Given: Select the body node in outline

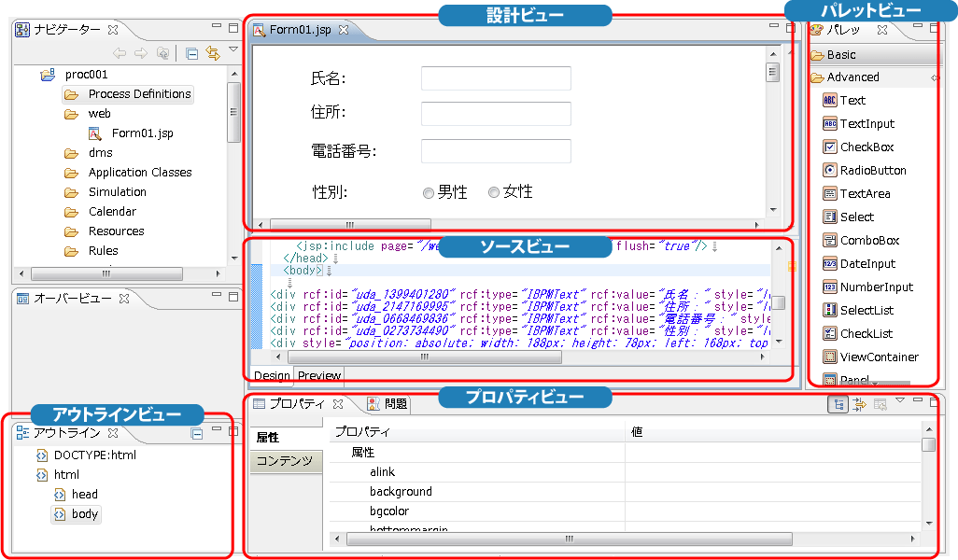Looking at the screenshot, I should 76,514.
